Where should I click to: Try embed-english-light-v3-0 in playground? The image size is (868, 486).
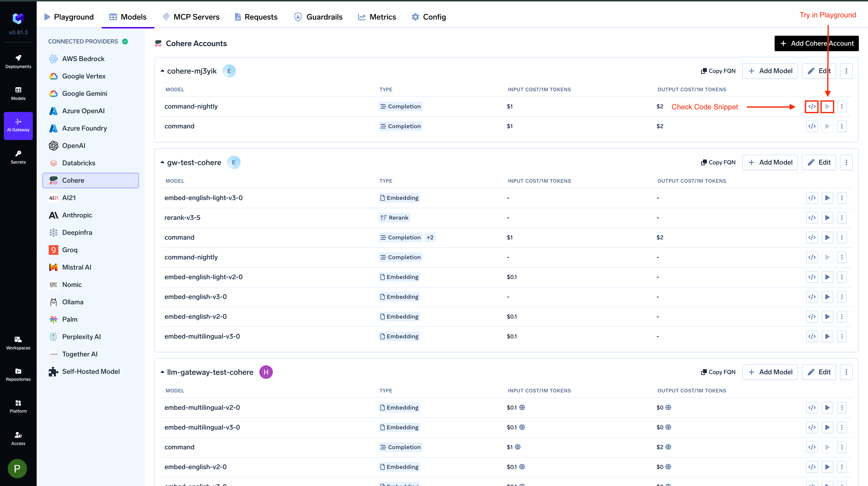click(x=827, y=198)
